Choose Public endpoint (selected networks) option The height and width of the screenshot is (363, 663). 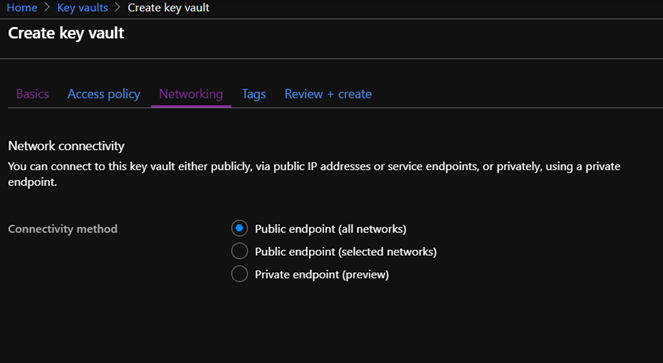[239, 251]
